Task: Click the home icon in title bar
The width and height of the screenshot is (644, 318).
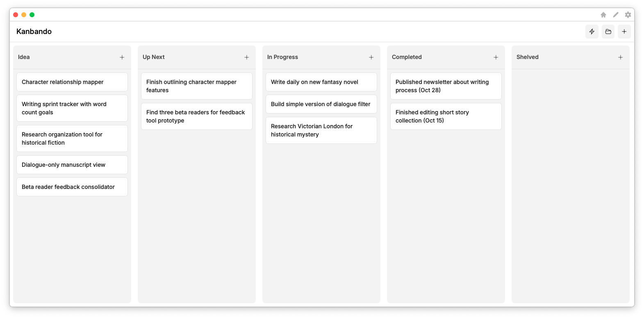Action: point(603,15)
